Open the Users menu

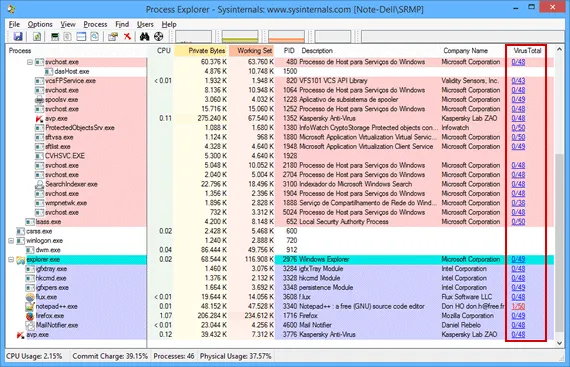145,24
